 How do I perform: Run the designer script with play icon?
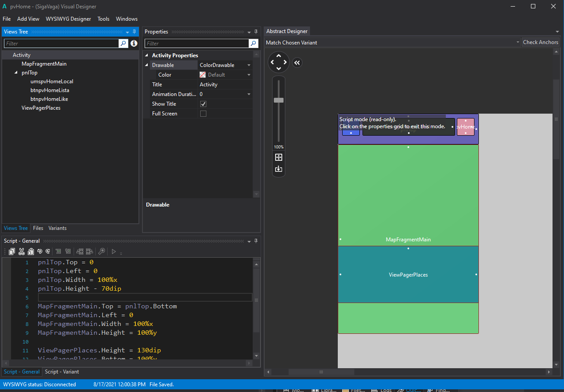click(x=113, y=251)
